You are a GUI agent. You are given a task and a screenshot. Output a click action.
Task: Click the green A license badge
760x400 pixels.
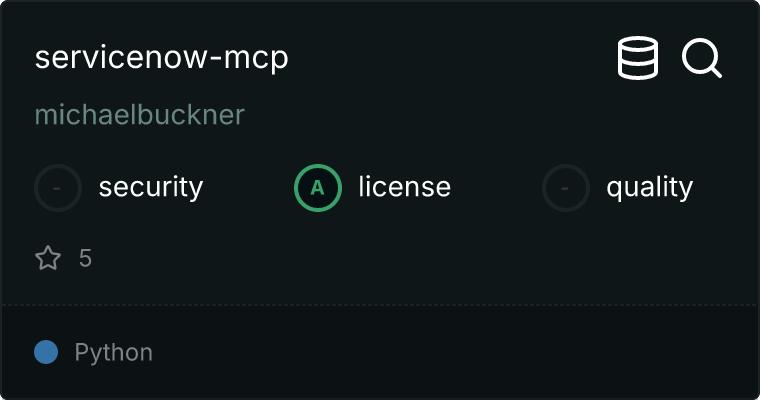pos(318,188)
